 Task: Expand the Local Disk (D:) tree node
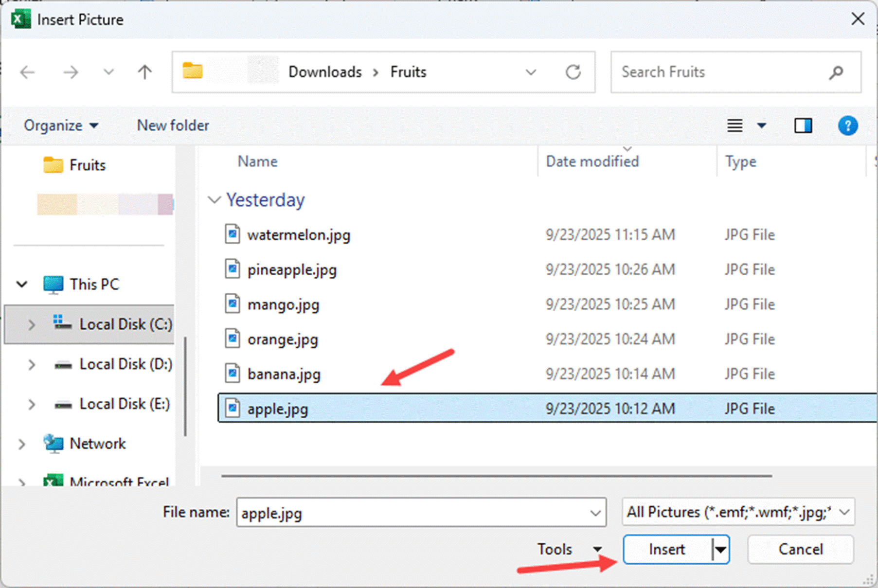click(x=32, y=364)
